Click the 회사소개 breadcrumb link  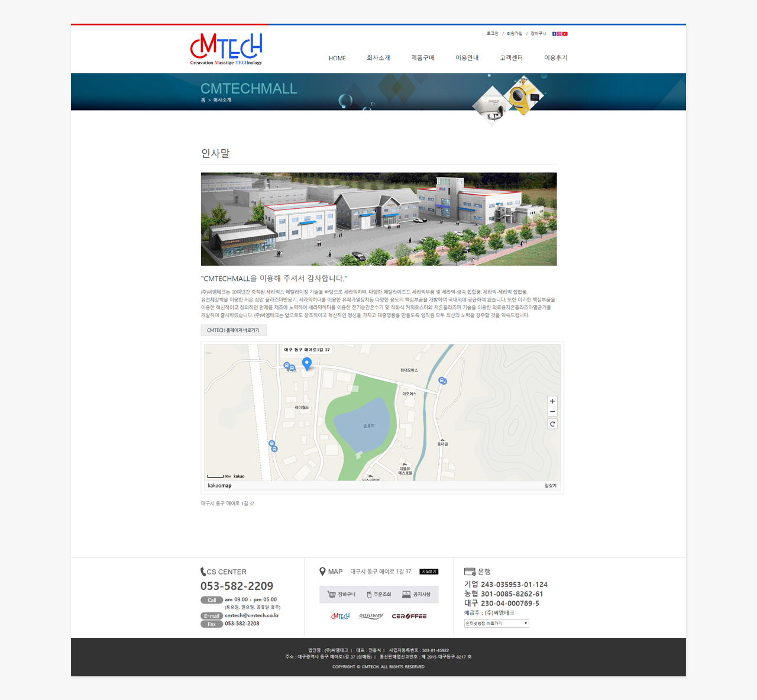tap(222, 100)
